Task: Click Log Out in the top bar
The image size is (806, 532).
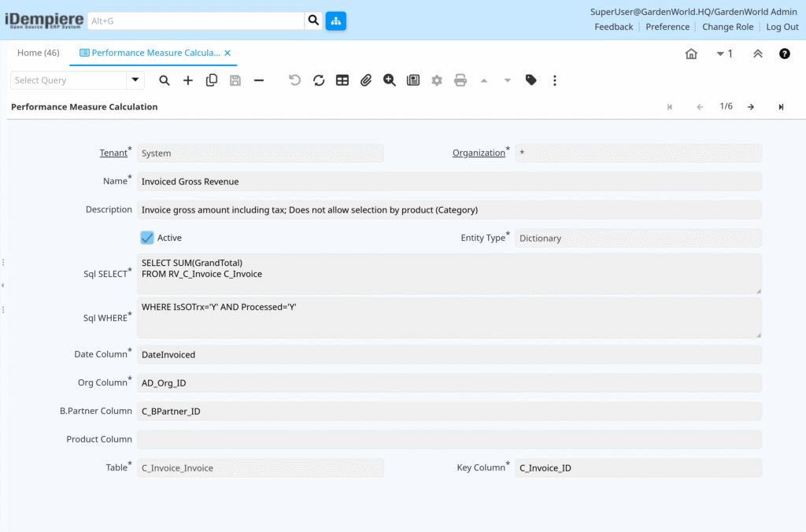Action: (782, 26)
